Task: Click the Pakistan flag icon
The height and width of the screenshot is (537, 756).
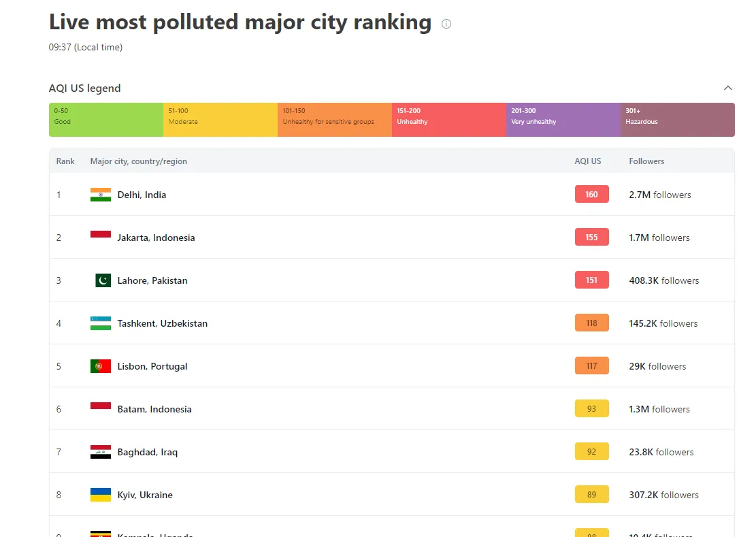Action: (x=103, y=280)
